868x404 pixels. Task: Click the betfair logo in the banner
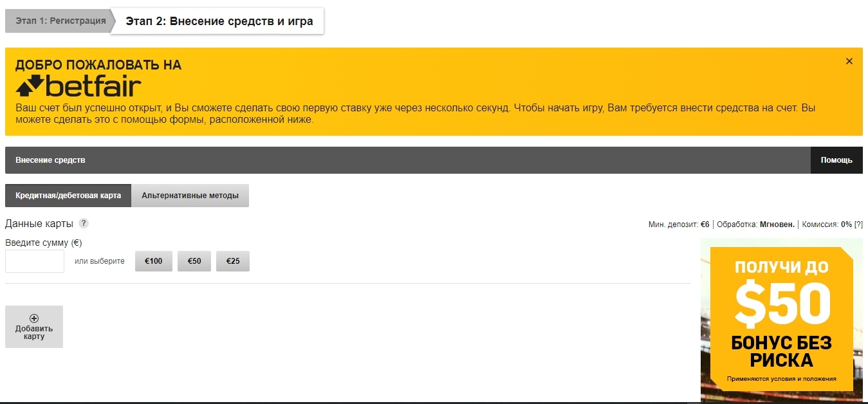pos(78,86)
